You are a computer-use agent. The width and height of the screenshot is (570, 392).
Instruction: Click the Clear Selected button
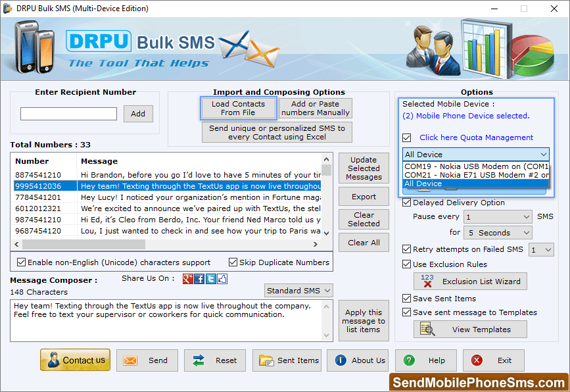(364, 219)
